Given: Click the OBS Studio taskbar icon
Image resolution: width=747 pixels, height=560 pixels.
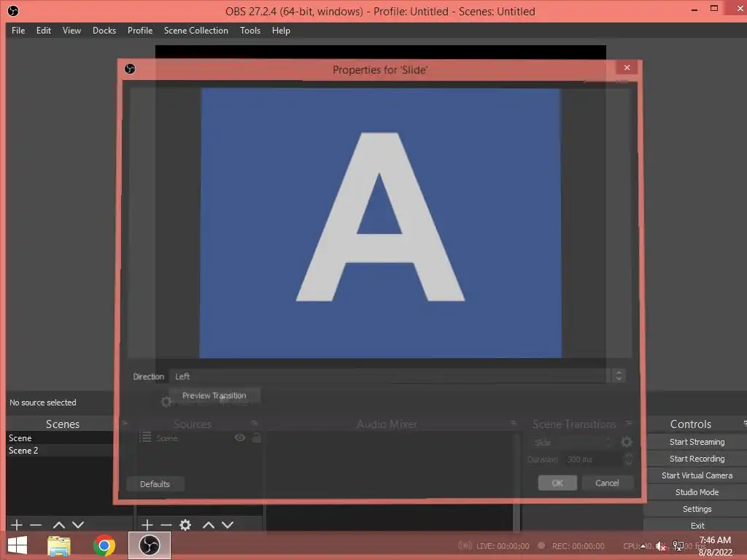Looking at the screenshot, I should click(149, 545).
